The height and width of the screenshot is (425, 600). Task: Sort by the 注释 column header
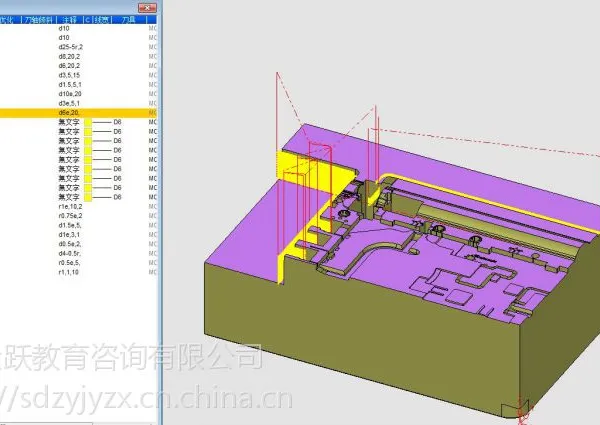70,20
